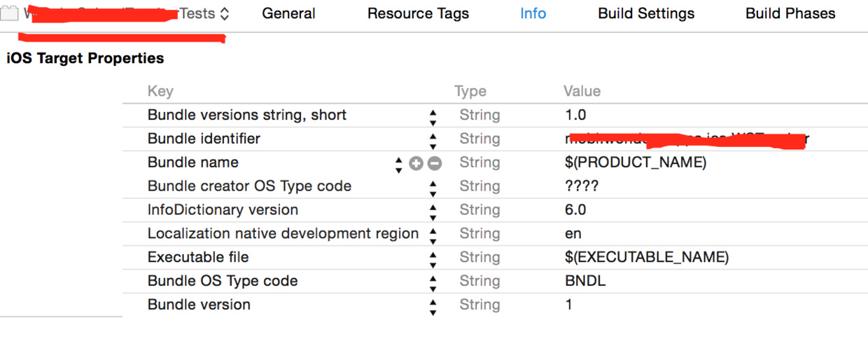Click the target file icon in header
868x353 pixels.
[10, 14]
